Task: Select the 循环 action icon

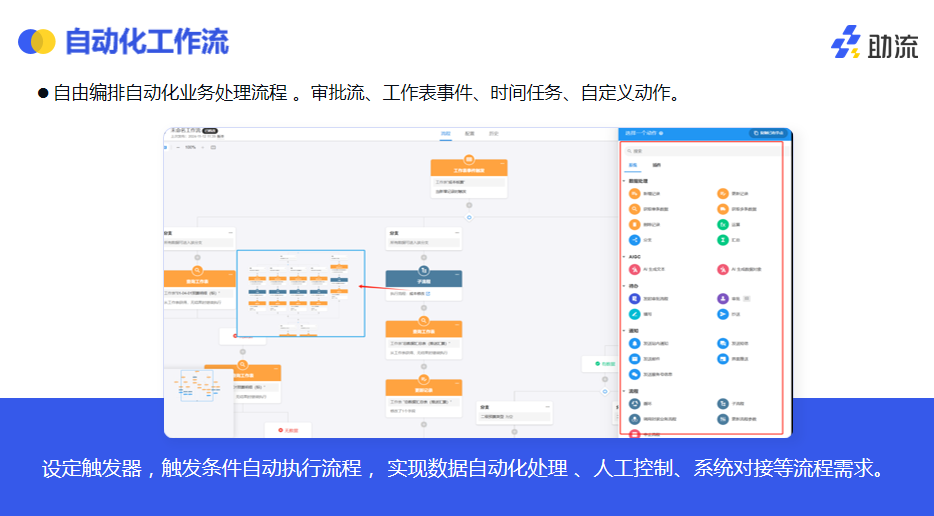Action: (634, 404)
